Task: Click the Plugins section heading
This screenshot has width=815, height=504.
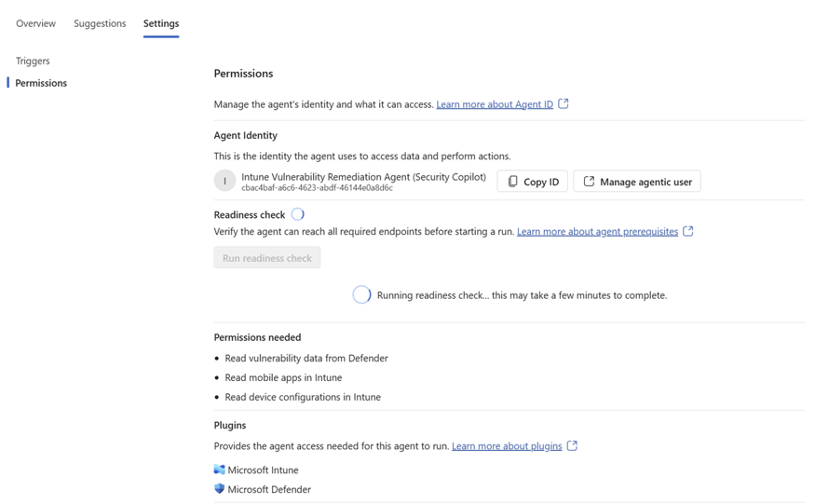Action: [230, 425]
